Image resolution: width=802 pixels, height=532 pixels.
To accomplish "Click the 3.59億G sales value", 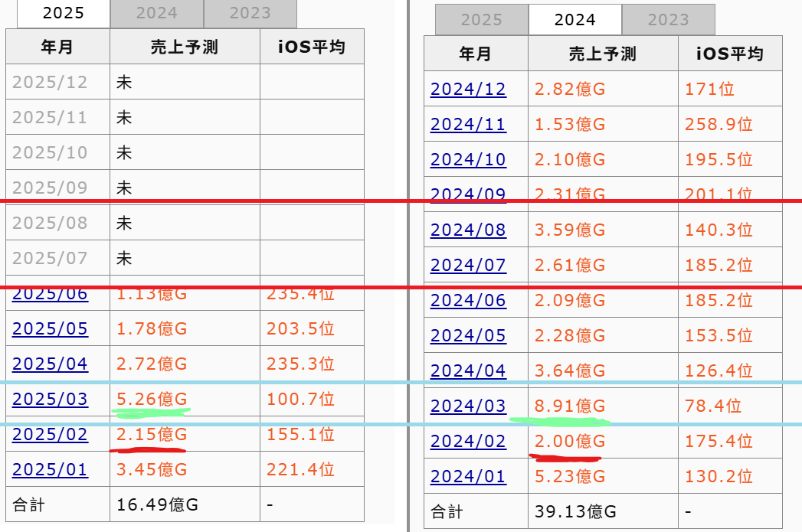I will pos(570,230).
